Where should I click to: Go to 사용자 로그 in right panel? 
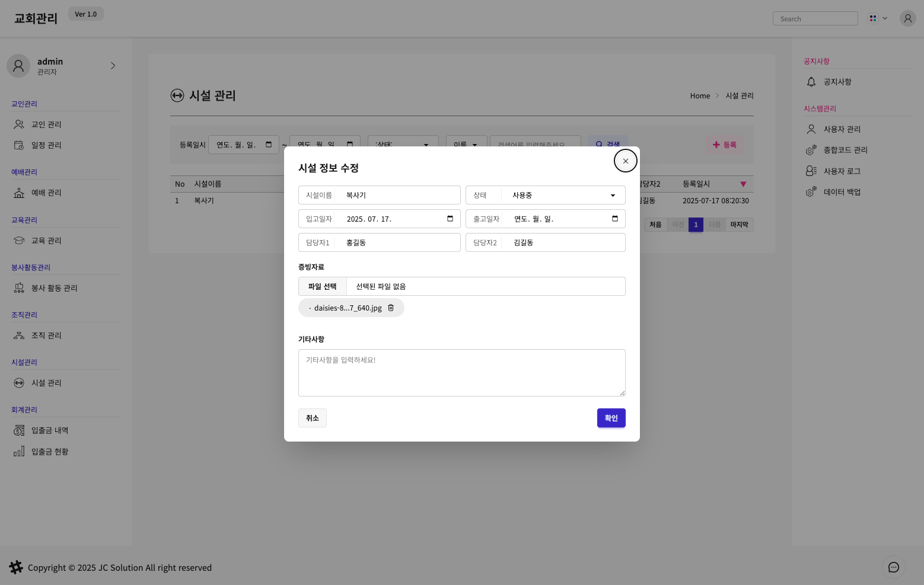click(x=842, y=171)
